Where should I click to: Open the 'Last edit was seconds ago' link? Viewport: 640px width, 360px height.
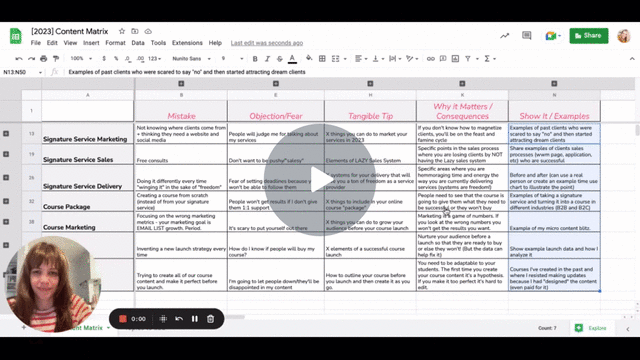(x=267, y=43)
